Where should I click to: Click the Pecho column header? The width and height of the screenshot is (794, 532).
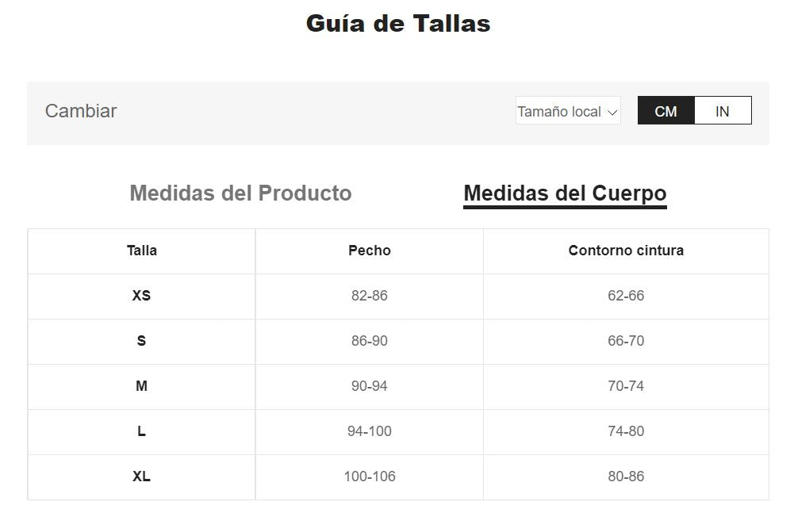click(x=370, y=251)
